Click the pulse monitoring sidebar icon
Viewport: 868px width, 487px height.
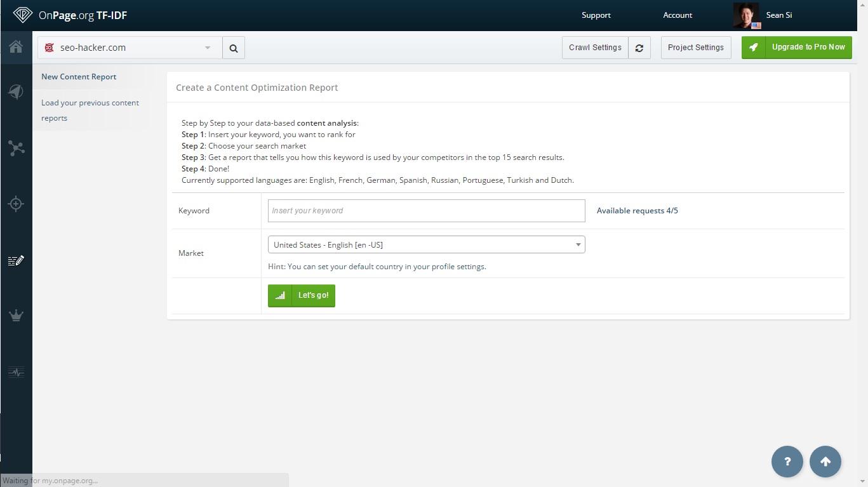(16, 372)
